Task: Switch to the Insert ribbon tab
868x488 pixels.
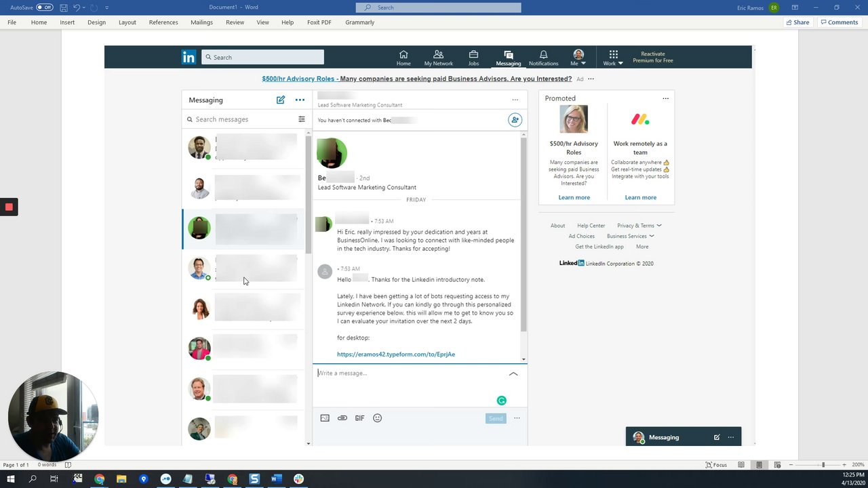Action: [x=67, y=22]
